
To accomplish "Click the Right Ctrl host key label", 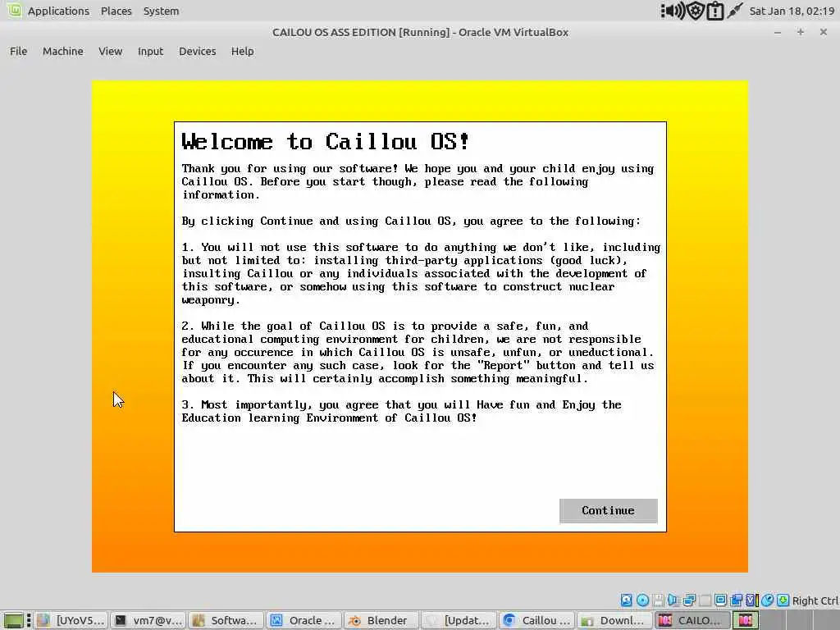I will pos(815,600).
